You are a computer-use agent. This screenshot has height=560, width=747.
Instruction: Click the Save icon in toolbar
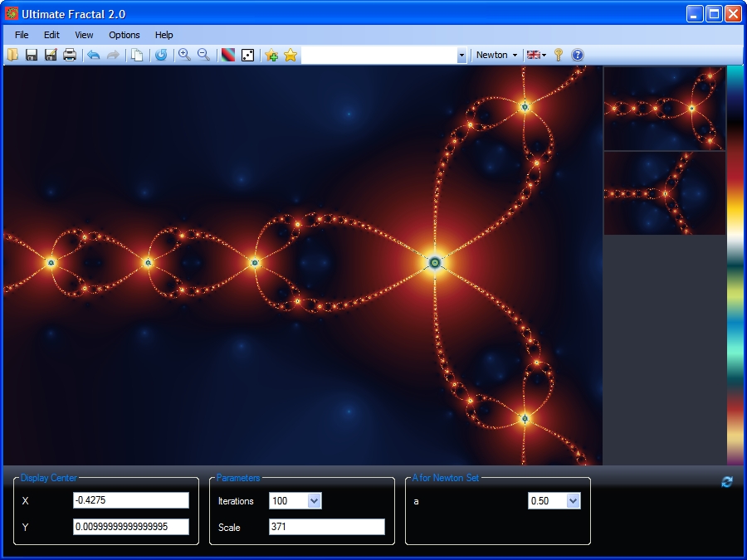pos(32,55)
